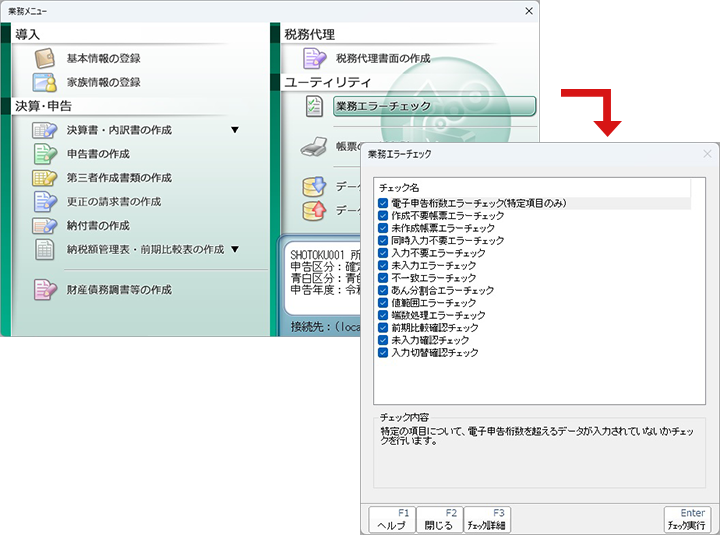Click the 申告書の作成 icon
The height and width of the screenshot is (535, 720).
point(45,154)
